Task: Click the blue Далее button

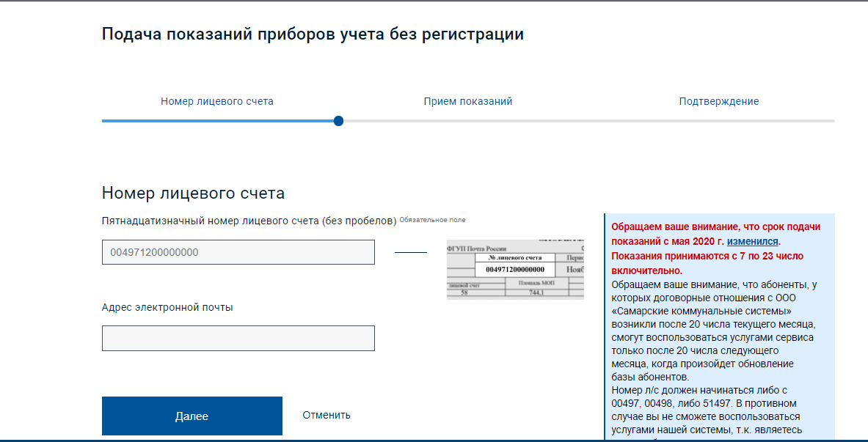Action: (x=192, y=416)
